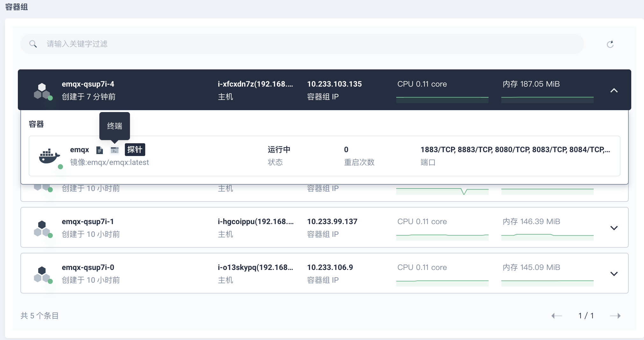Click the search magnifier icon
644x340 pixels.
tap(33, 44)
